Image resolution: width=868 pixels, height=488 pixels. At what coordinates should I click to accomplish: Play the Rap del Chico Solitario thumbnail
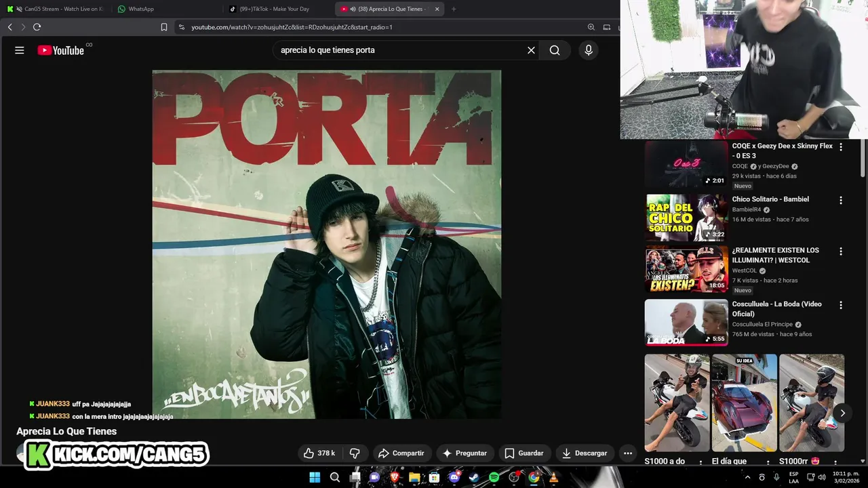686,218
